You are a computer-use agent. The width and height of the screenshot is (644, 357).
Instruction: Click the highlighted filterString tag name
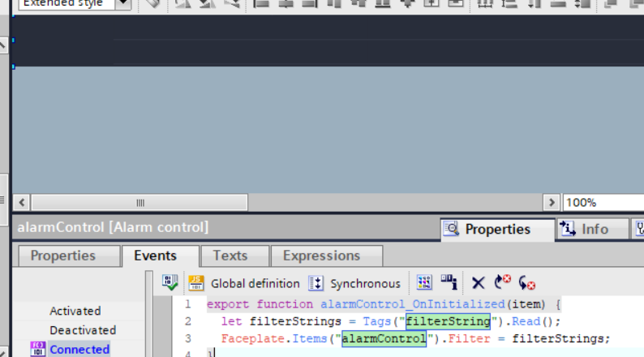point(448,321)
